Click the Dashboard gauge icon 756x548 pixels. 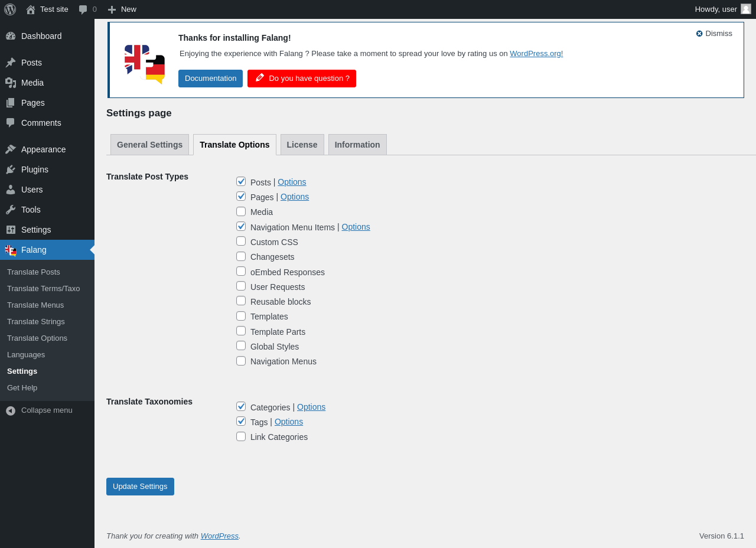[11, 36]
